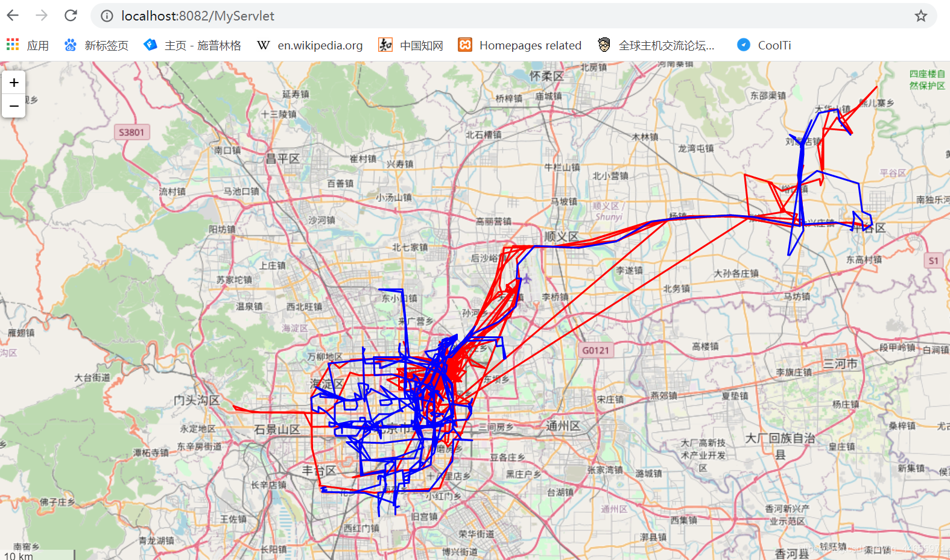The height and width of the screenshot is (560, 950).
Task: Open the Homepages related bookmark folder
Action: pyautogui.click(x=520, y=45)
